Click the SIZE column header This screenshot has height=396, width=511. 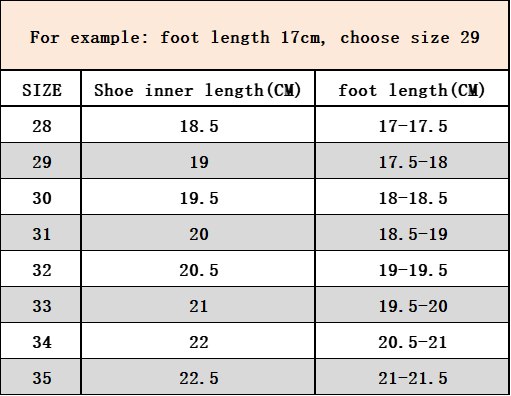41,89
